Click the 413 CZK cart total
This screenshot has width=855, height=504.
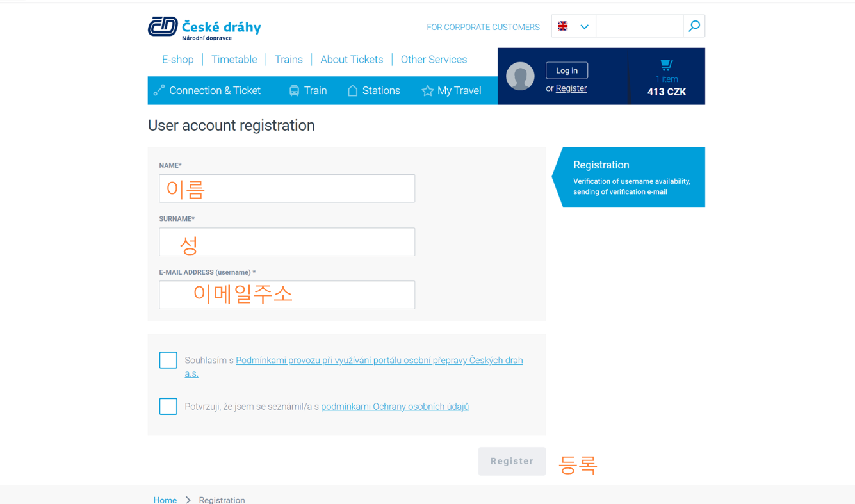pos(667,92)
